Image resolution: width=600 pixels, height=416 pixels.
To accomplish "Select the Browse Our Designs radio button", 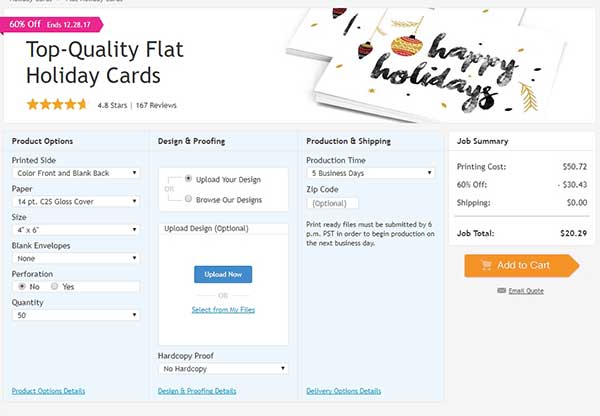I will pyautogui.click(x=188, y=199).
